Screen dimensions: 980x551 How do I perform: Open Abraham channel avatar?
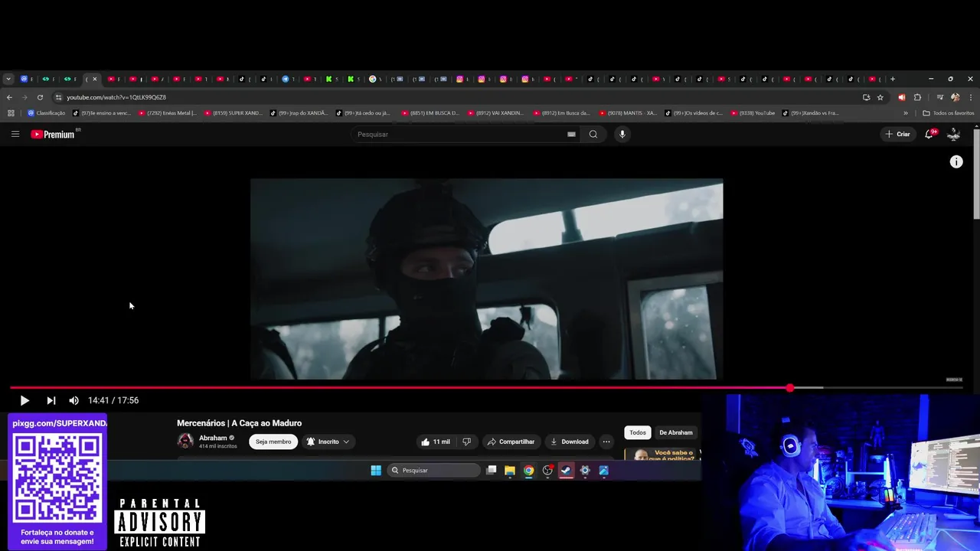click(185, 441)
